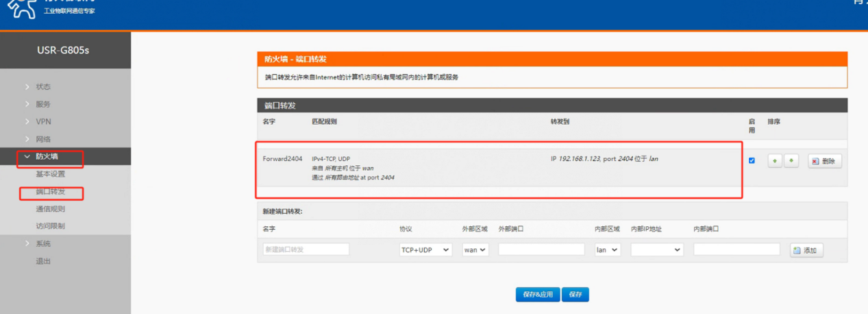
Task: Click the 保存 button
Action: tap(575, 294)
